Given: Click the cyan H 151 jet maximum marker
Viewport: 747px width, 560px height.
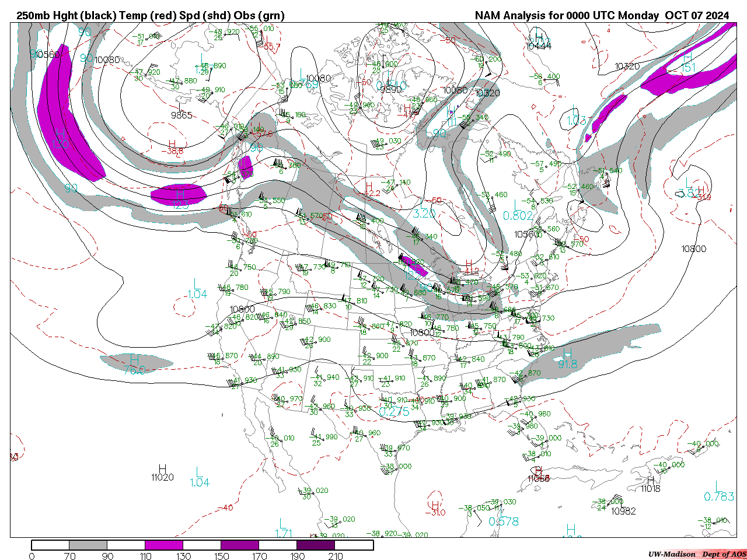Looking at the screenshot, I should click(688, 62).
